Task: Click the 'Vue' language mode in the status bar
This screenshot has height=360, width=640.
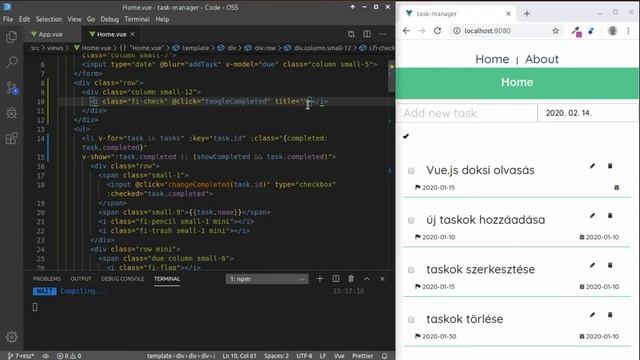Action: coord(339,356)
